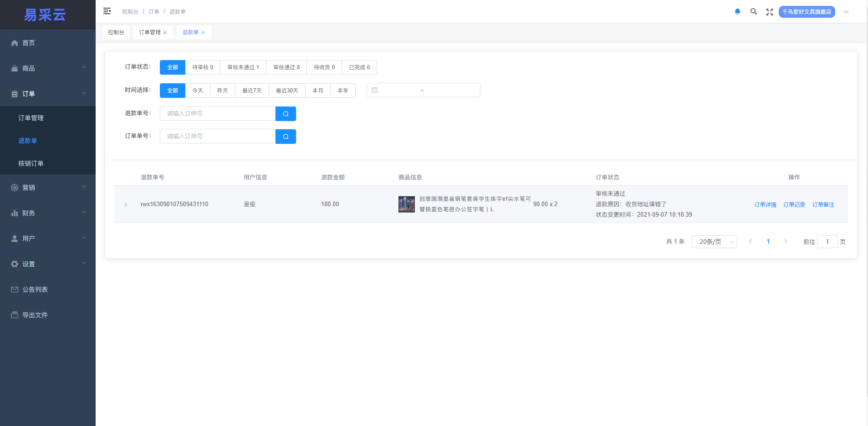Click search button beside 退款单号 field

[286, 114]
